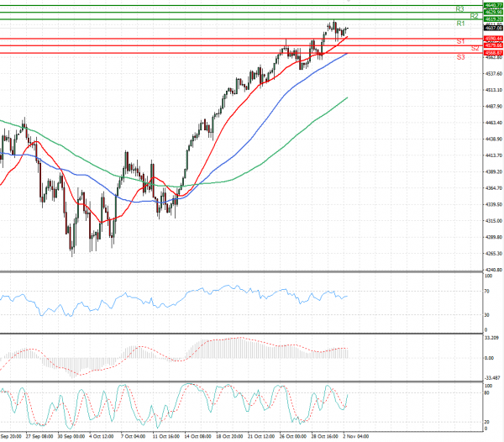Select the black current price tag 4607.08
The height and width of the screenshot is (442, 504).
click(x=493, y=29)
